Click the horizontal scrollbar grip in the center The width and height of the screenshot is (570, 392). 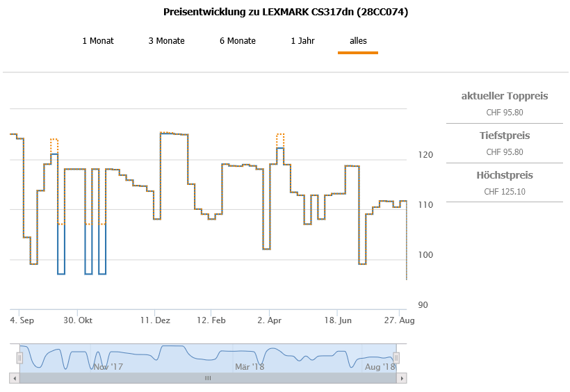pos(207,378)
